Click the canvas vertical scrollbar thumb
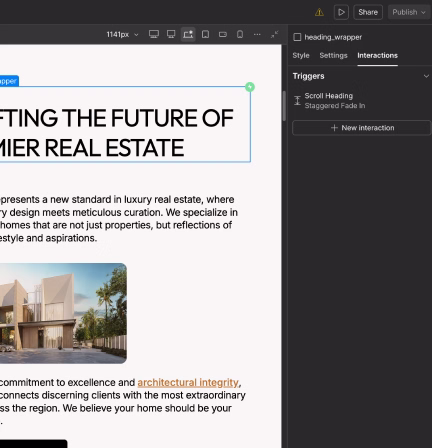Viewport: 432px width, 448px height. [x=284, y=106]
